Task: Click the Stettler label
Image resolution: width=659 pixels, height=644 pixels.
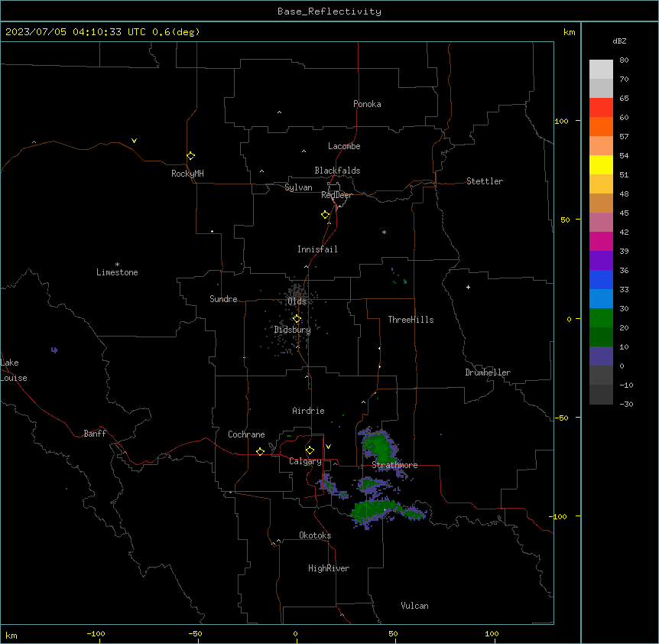Action: pyautogui.click(x=485, y=181)
